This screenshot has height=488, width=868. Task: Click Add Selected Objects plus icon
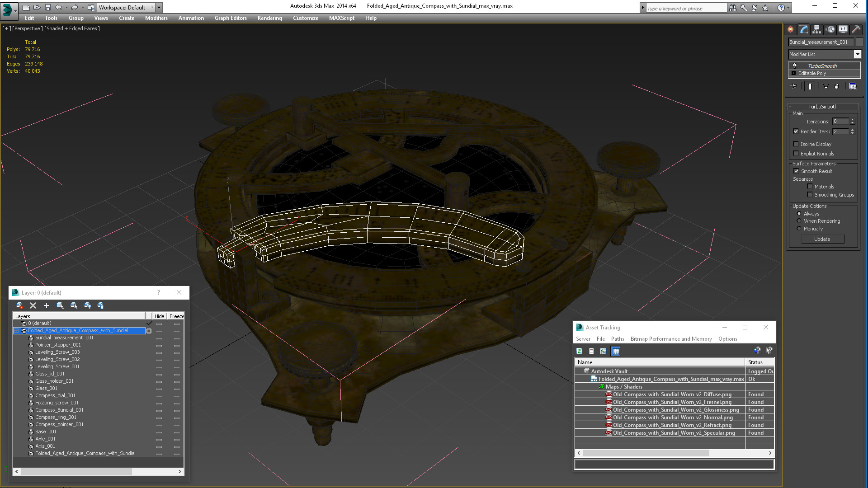point(46,305)
